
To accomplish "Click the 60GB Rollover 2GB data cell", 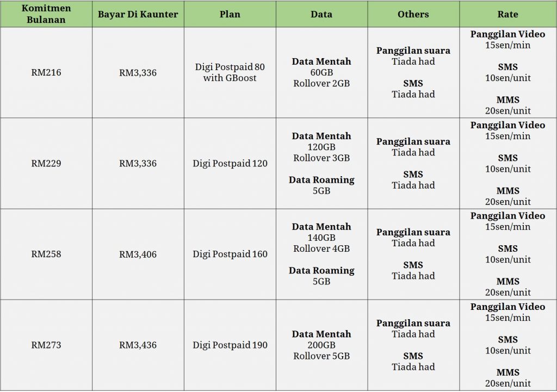I will pos(321,72).
